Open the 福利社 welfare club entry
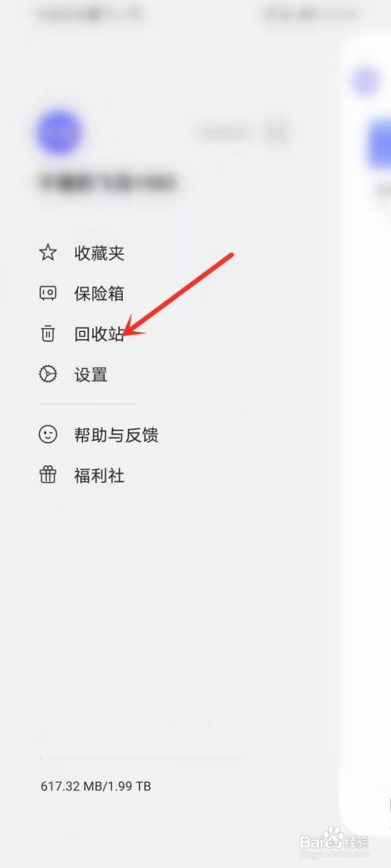 coord(99,475)
